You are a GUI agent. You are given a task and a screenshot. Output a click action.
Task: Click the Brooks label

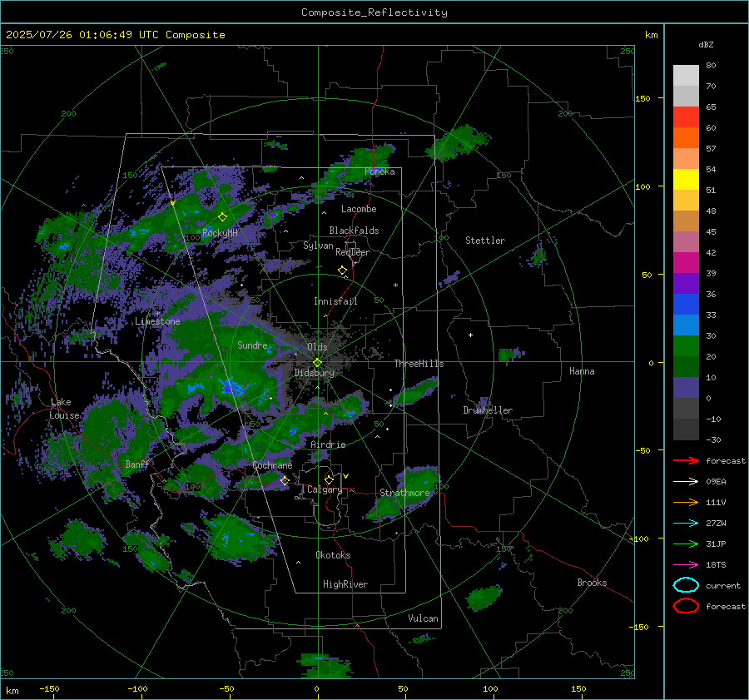[592, 583]
